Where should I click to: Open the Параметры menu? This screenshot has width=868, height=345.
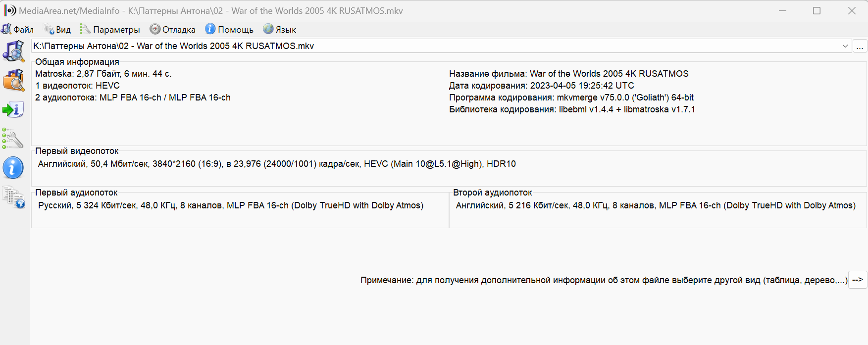tap(110, 30)
